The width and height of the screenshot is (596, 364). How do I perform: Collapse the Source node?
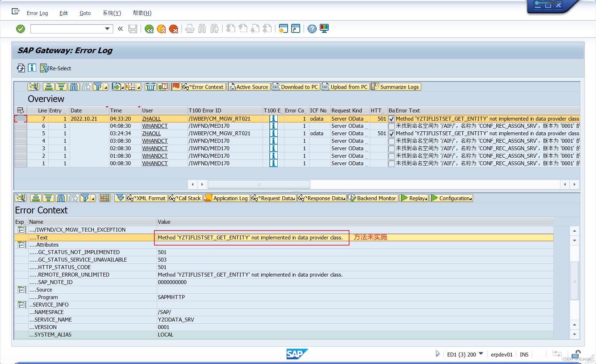click(x=22, y=290)
